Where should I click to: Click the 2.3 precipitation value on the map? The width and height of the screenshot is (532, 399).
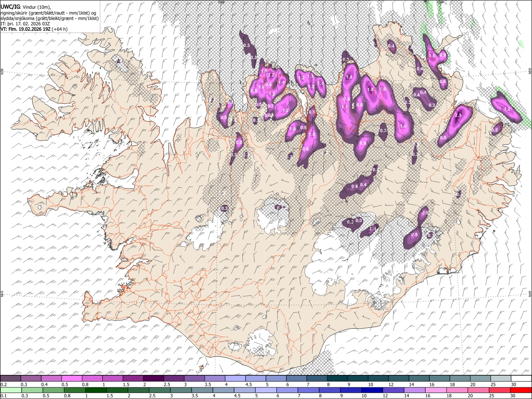click(459, 115)
